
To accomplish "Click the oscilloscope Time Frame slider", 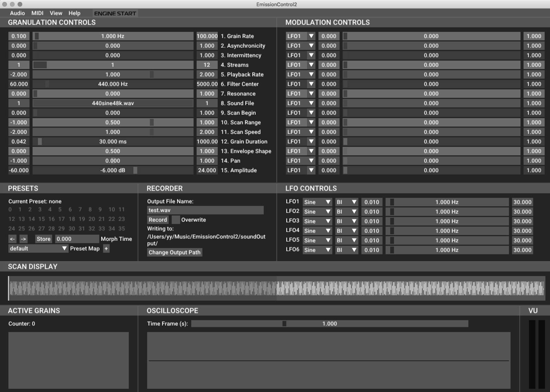I will [x=329, y=324].
